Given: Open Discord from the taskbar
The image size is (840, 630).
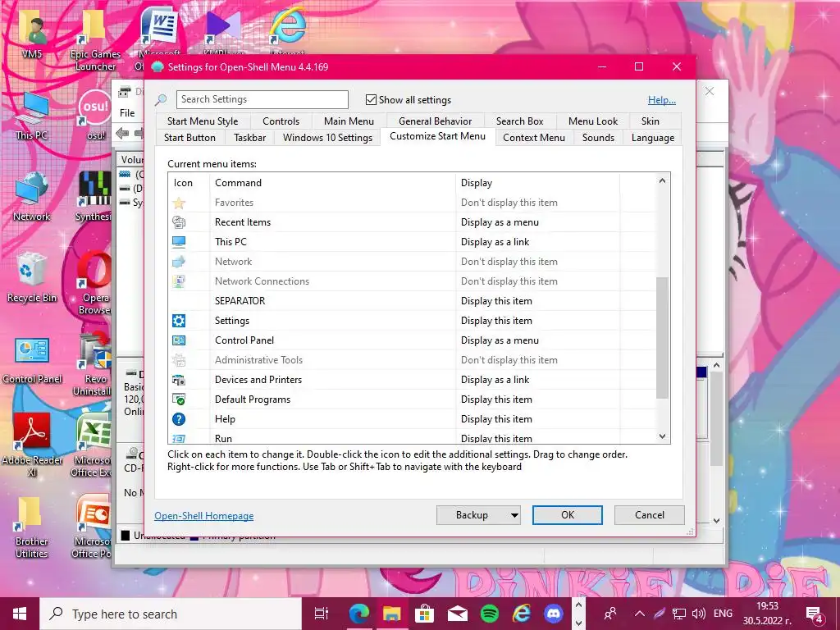Looking at the screenshot, I should [554, 614].
